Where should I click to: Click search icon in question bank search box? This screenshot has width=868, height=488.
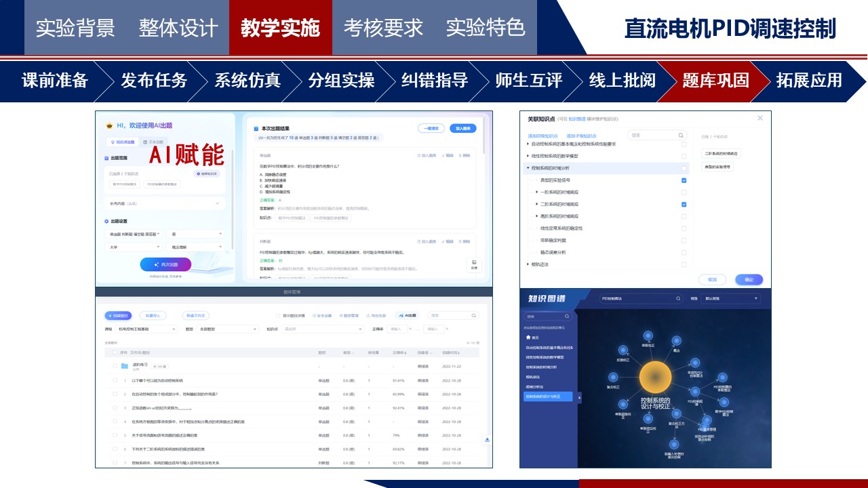click(x=473, y=315)
